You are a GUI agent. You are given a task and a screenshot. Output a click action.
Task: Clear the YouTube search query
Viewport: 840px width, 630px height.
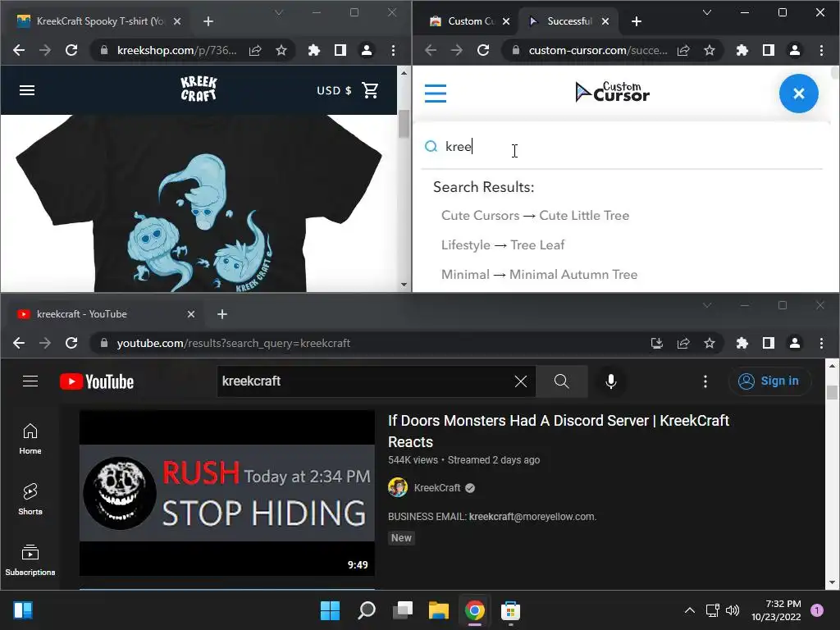tap(520, 381)
